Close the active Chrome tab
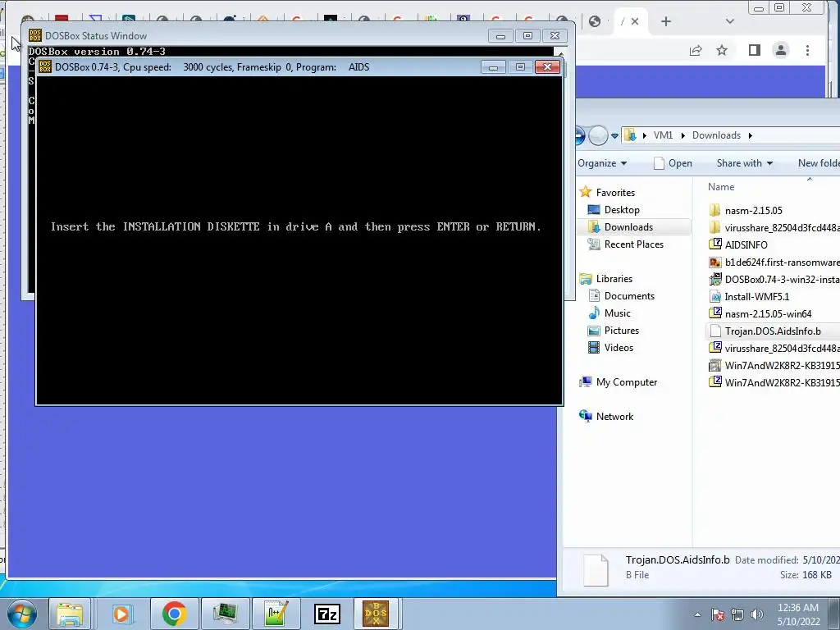The width and height of the screenshot is (840, 630). [x=635, y=21]
